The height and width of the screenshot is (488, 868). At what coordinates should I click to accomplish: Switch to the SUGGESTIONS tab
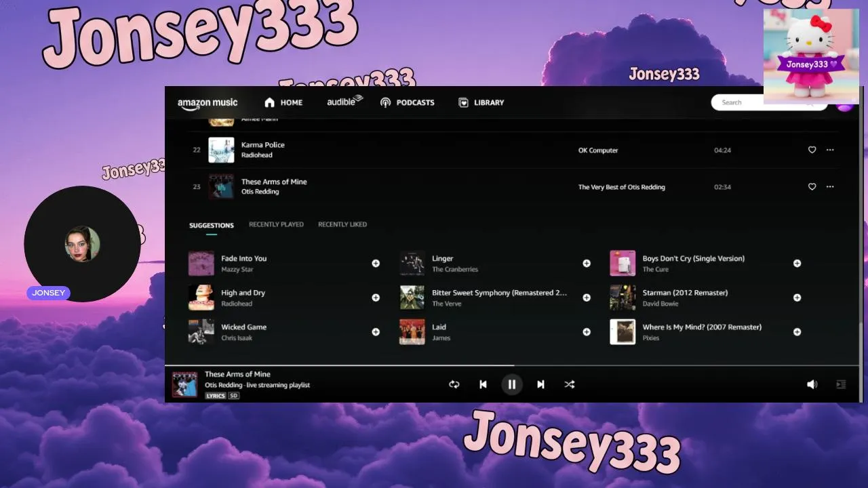(x=212, y=225)
